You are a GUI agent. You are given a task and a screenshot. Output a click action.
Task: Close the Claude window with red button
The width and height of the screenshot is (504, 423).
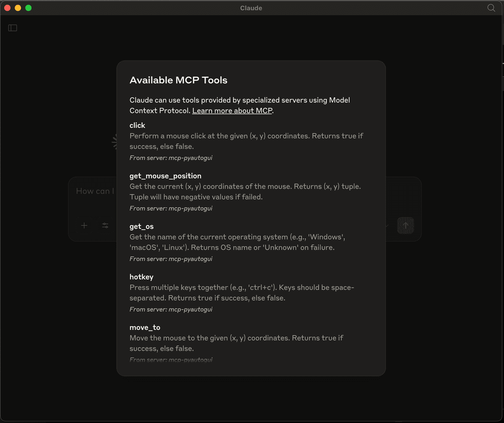[x=7, y=8]
